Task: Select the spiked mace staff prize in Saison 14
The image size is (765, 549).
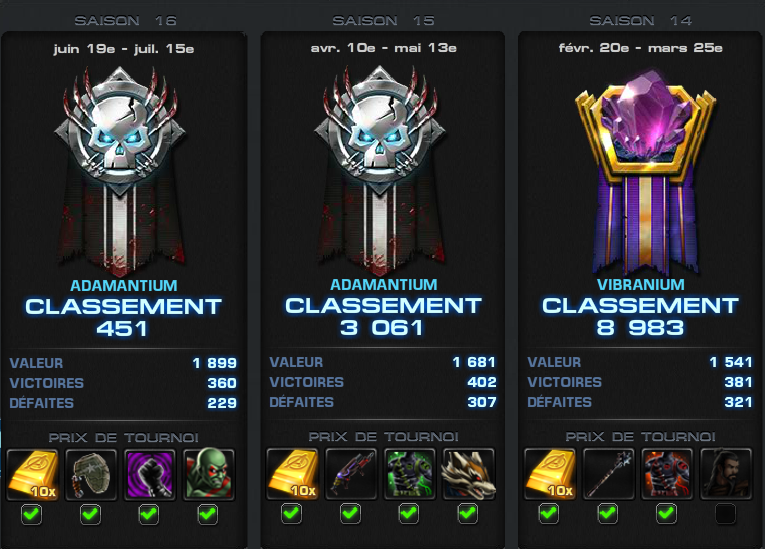Action: [609, 474]
